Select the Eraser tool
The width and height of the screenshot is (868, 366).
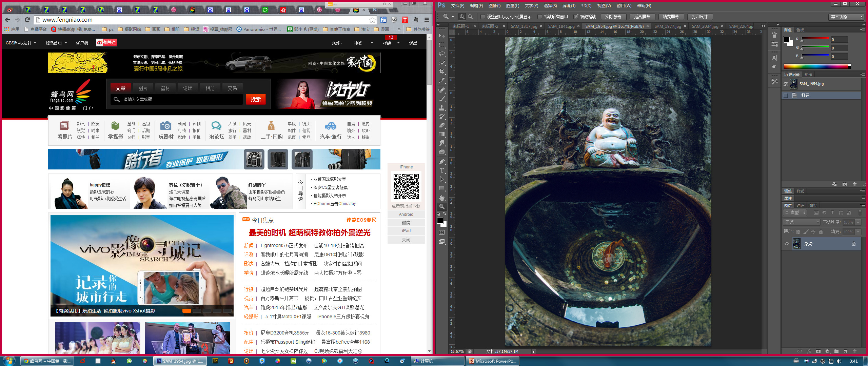(442, 125)
